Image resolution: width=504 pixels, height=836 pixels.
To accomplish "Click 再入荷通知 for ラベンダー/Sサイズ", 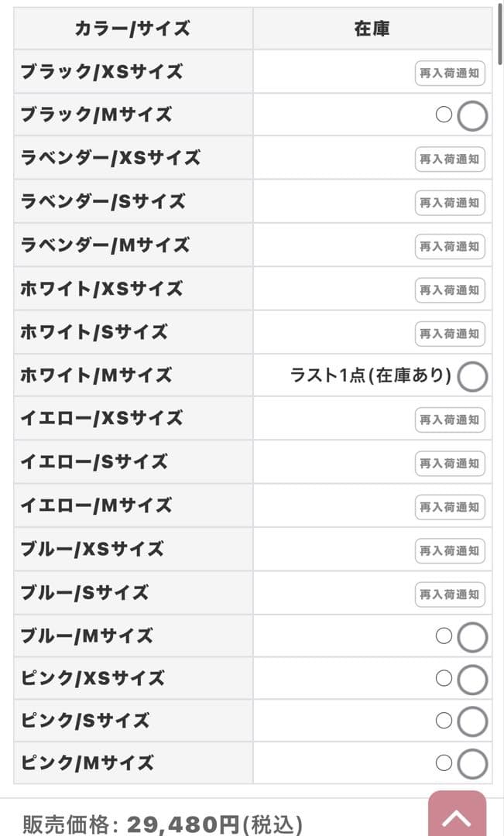I will click(450, 203).
